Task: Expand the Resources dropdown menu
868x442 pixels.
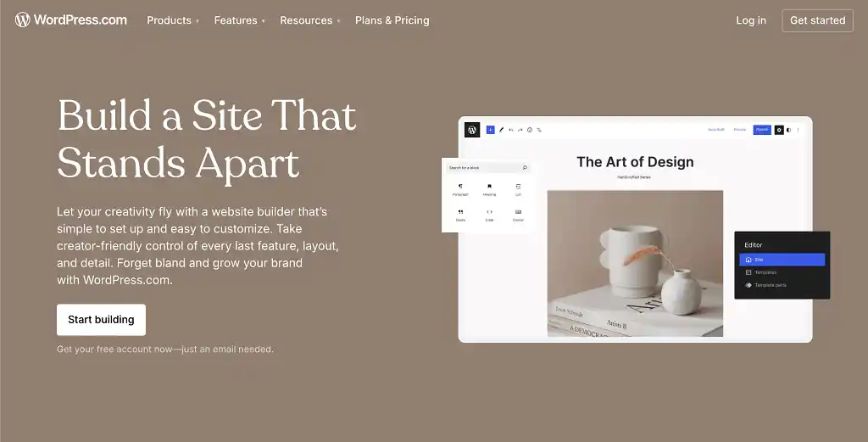Action: click(310, 20)
